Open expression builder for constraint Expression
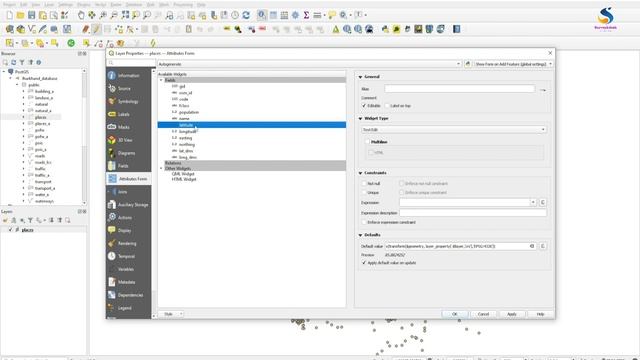Image resolution: width=640 pixels, height=360 pixels. 542,202
